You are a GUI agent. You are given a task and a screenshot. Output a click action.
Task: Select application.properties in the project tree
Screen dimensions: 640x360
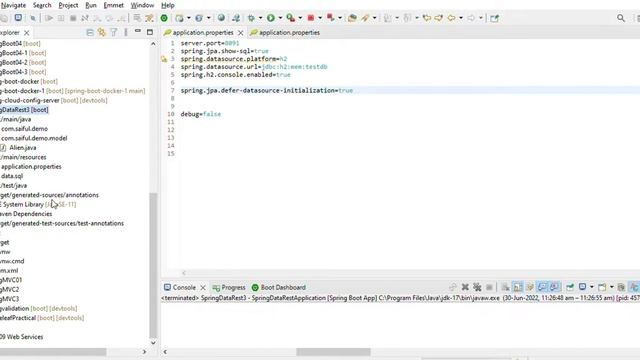31,167
